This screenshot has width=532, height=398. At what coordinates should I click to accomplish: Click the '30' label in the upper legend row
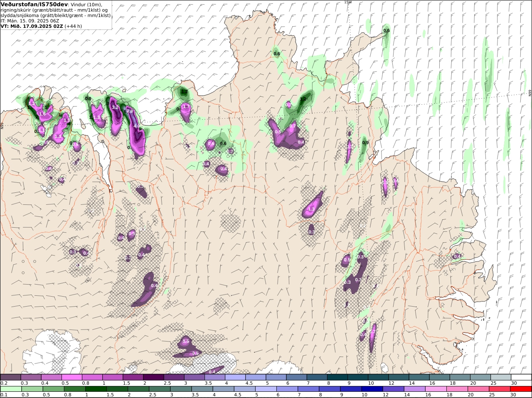click(x=514, y=383)
